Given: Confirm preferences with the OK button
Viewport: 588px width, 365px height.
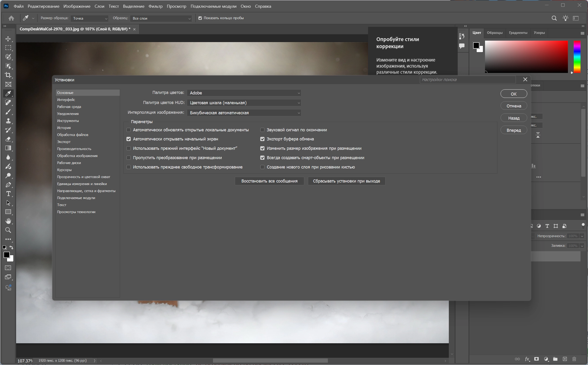Looking at the screenshot, I should click(514, 94).
